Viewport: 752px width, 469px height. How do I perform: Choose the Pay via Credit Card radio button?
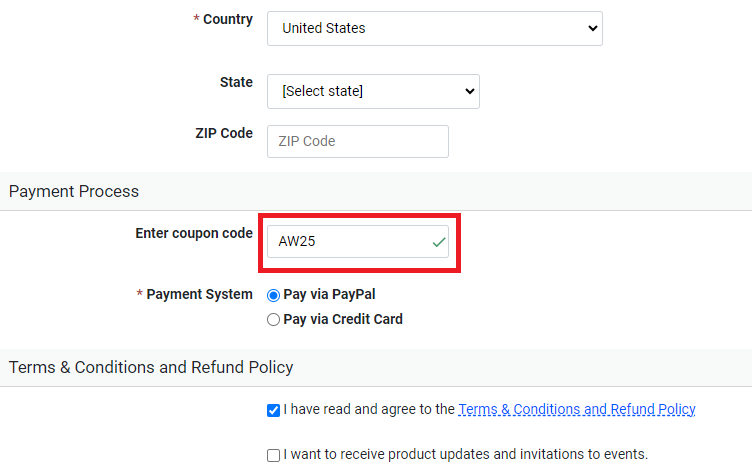(273, 320)
